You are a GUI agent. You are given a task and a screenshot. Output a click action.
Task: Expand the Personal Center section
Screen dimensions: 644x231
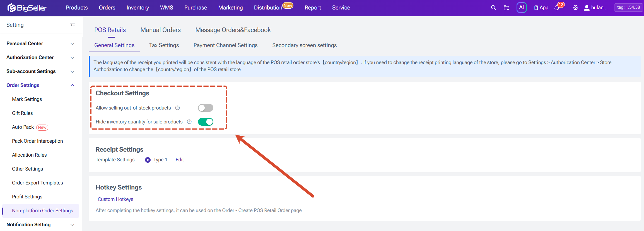point(41,43)
